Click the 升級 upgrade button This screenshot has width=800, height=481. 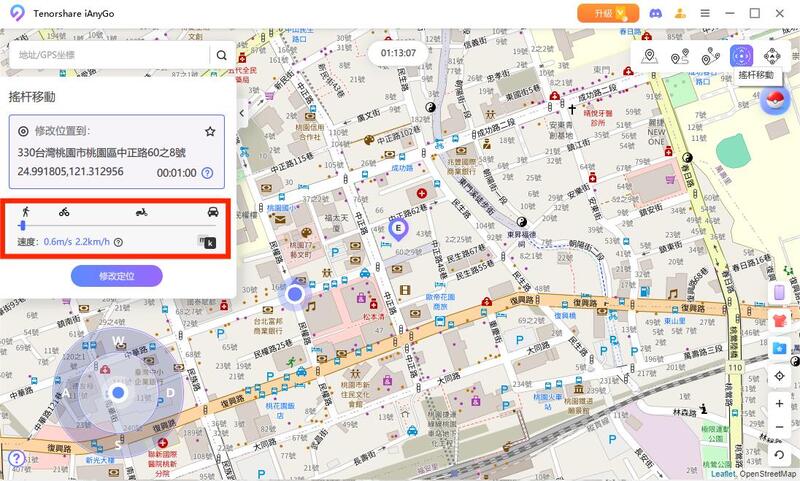click(x=608, y=13)
